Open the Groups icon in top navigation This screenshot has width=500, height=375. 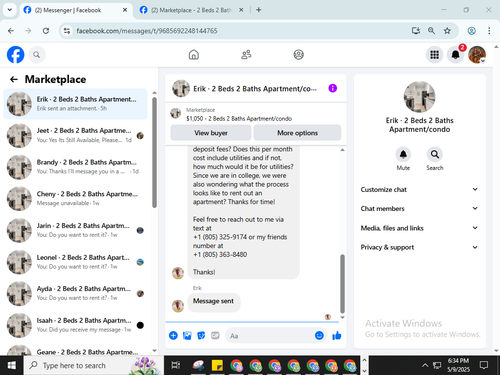(298, 55)
